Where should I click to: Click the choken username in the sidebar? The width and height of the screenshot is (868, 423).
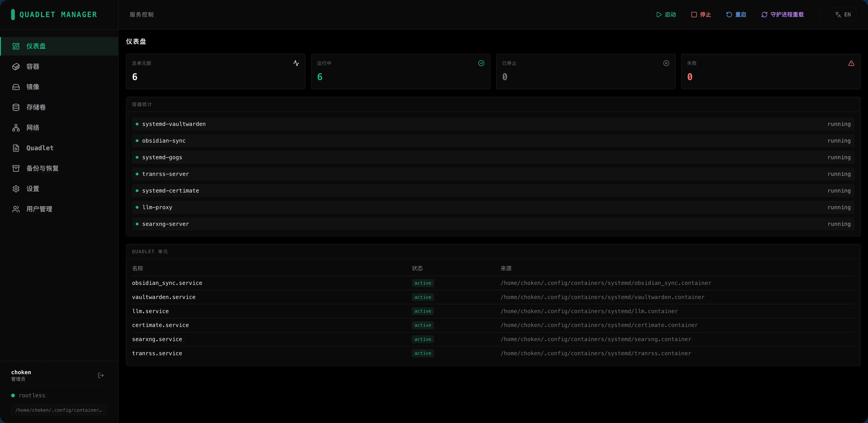tap(21, 372)
